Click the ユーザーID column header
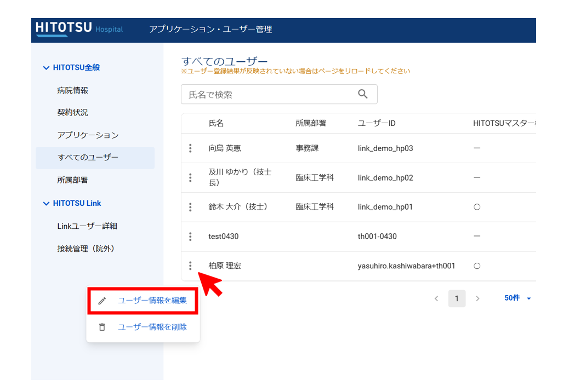This screenshot has width=586, height=392. 377,123
